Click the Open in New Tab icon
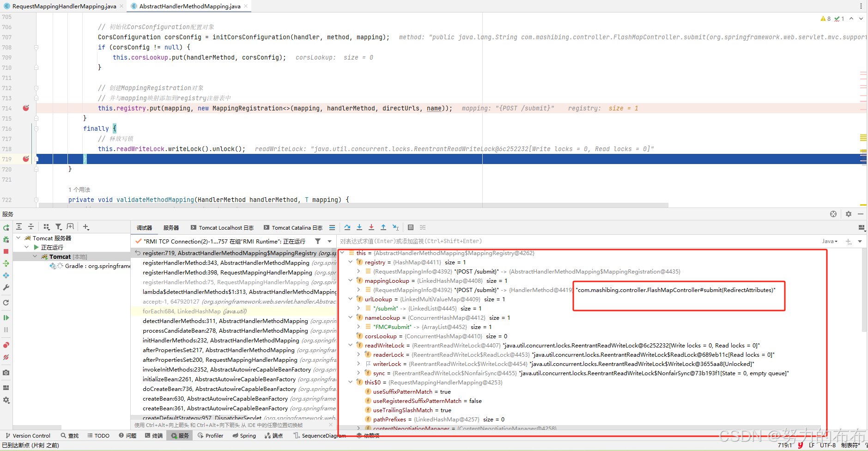 pos(70,227)
